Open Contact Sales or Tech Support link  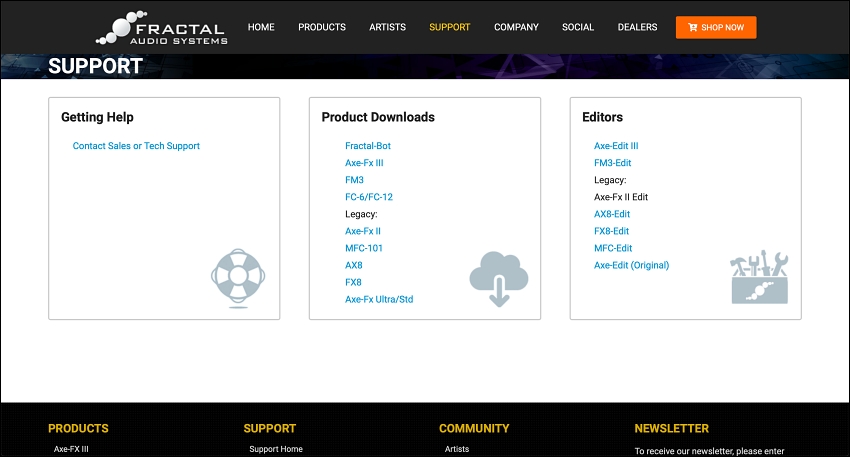click(x=136, y=146)
